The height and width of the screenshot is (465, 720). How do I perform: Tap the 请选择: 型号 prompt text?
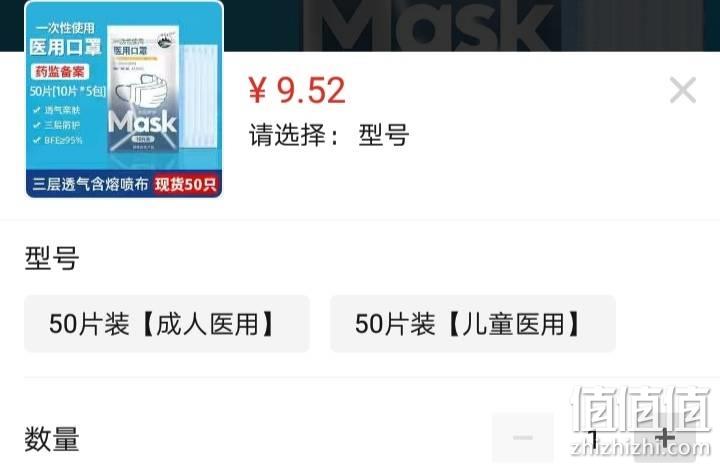coord(329,135)
